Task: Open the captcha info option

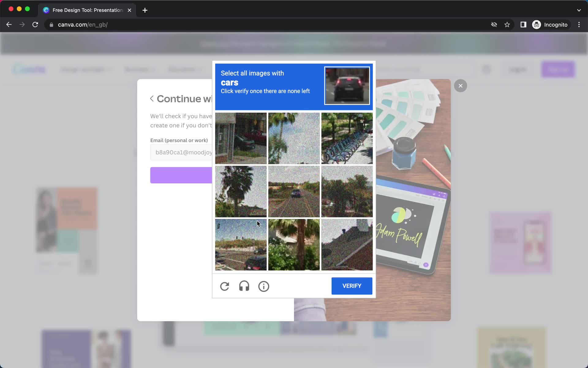Action: pyautogui.click(x=264, y=286)
